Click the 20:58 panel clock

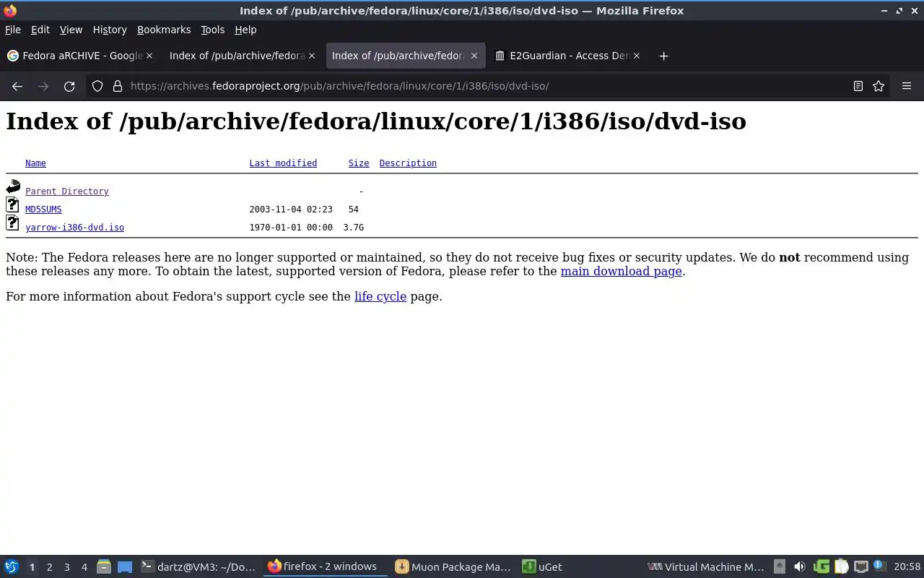tap(907, 567)
